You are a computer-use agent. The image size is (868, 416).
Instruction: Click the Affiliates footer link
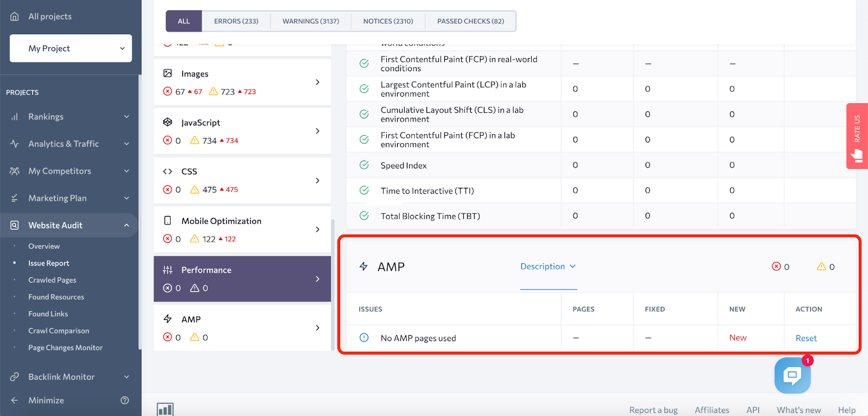[712, 410]
